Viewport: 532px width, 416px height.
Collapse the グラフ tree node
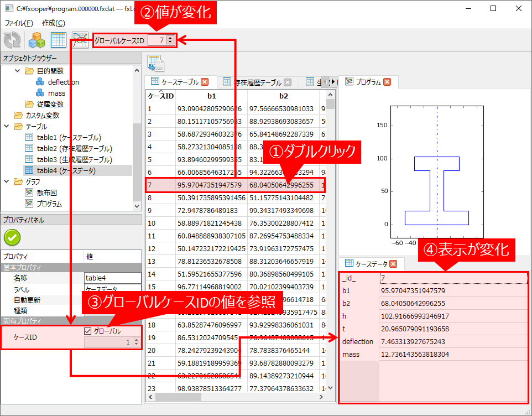tap(6, 181)
